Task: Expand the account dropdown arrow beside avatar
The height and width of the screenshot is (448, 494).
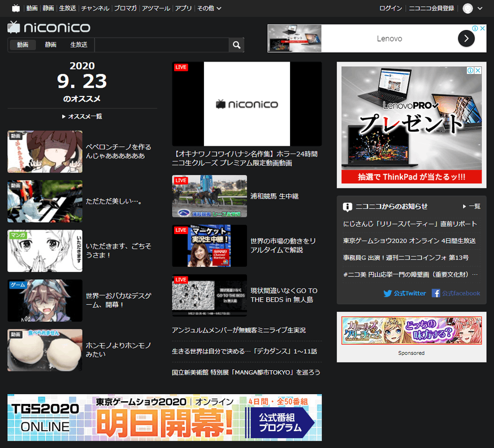Action: [x=480, y=9]
